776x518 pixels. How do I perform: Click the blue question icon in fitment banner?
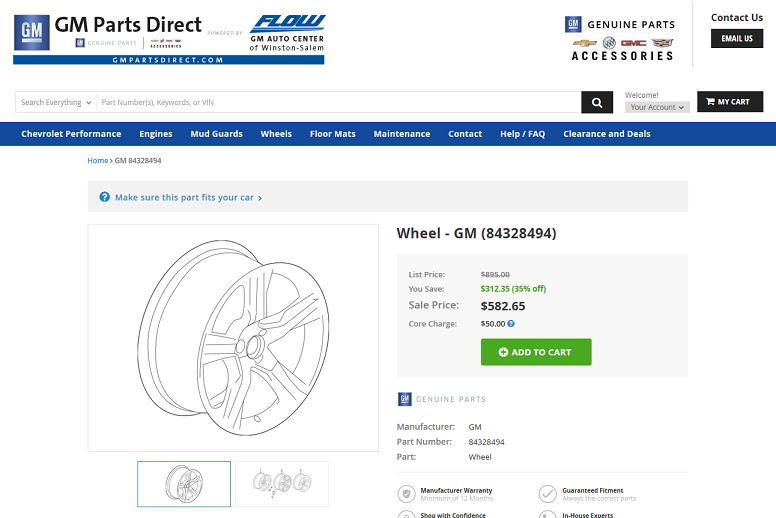pos(104,197)
